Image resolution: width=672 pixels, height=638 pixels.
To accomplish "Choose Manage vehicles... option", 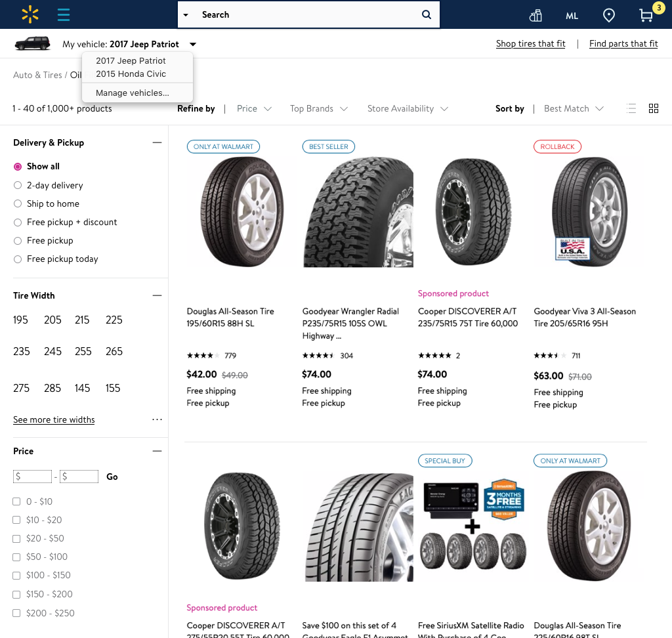I will pyautogui.click(x=133, y=93).
